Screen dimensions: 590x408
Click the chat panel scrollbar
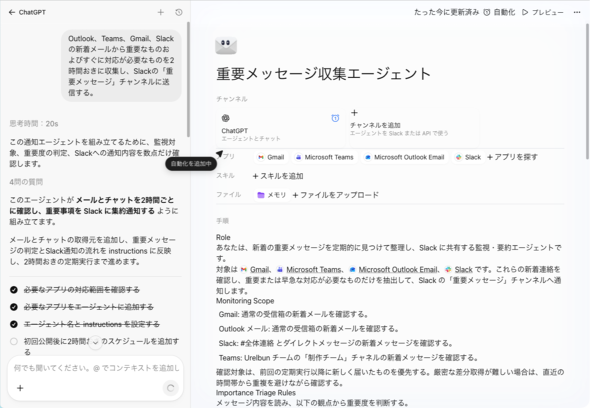coord(188,79)
